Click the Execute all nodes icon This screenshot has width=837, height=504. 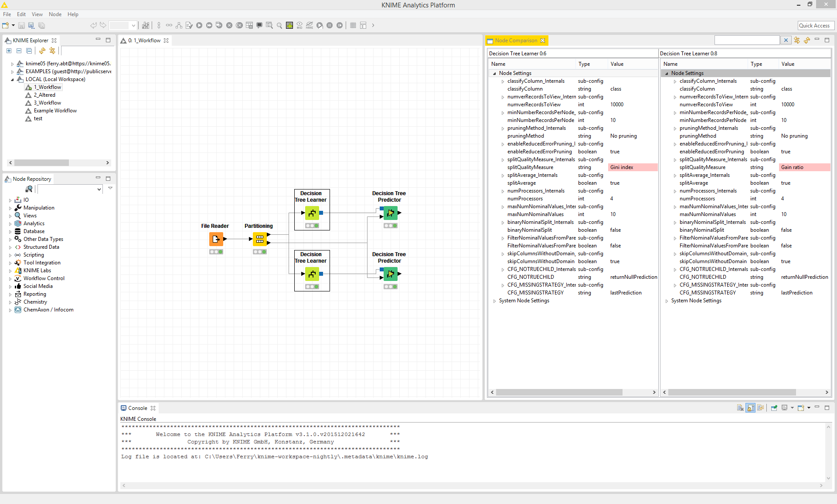tap(209, 25)
